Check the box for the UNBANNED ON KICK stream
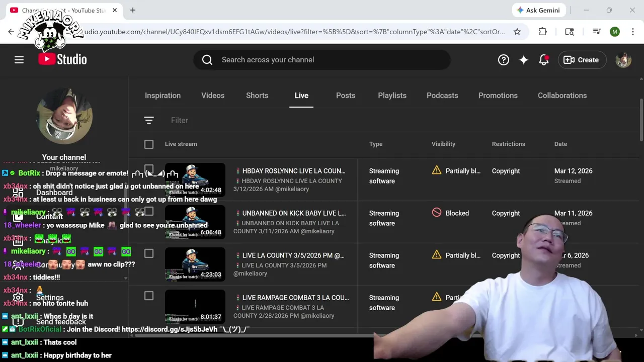This screenshot has width=644, height=362. point(149,211)
